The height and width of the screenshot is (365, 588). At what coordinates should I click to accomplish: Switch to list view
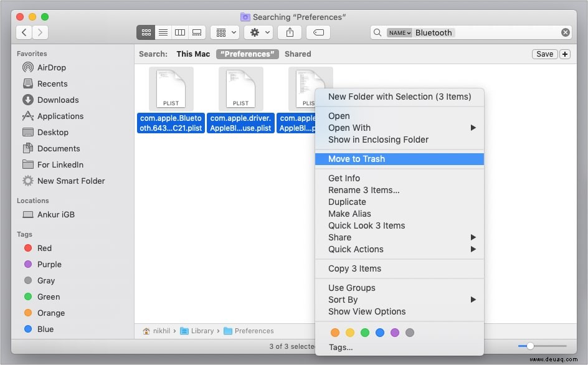(163, 32)
